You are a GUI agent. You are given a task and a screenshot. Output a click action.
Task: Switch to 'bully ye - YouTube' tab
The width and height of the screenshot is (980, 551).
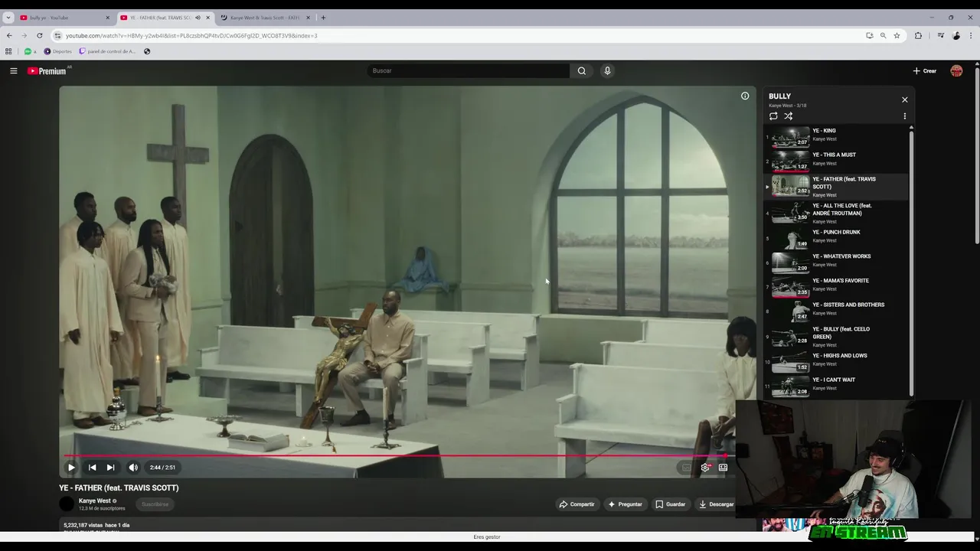64,18
